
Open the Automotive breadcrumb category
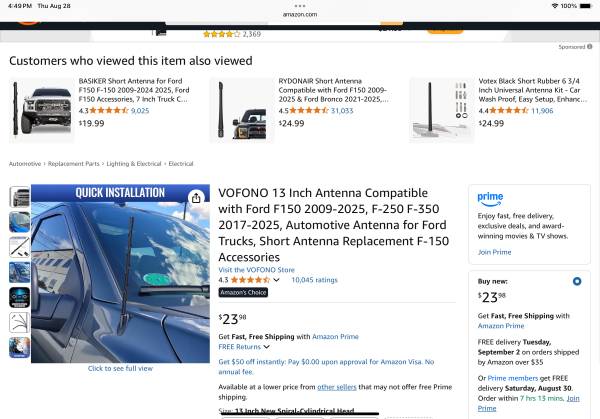pos(25,164)
